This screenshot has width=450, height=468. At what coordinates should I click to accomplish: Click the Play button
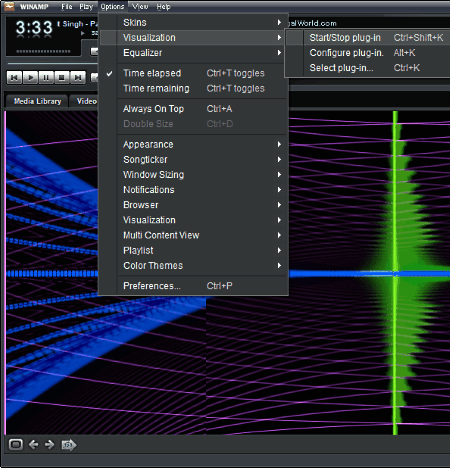click(30, 78)
